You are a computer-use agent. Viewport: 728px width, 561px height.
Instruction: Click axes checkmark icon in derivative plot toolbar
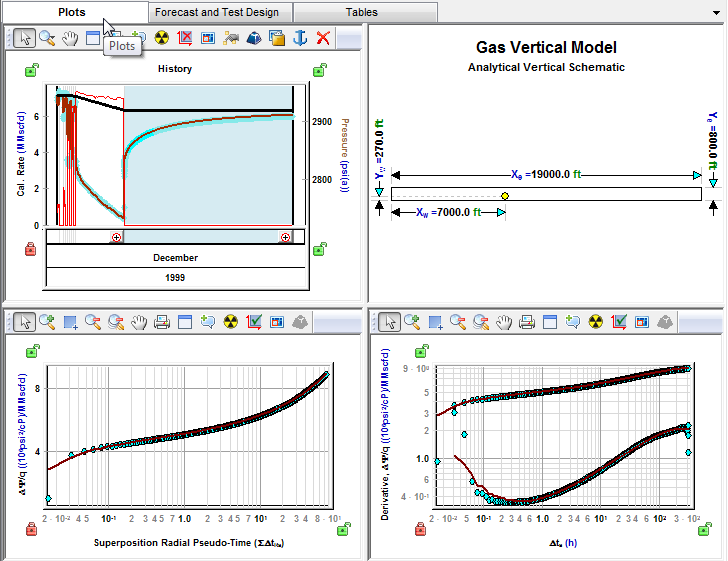[619, 321]
